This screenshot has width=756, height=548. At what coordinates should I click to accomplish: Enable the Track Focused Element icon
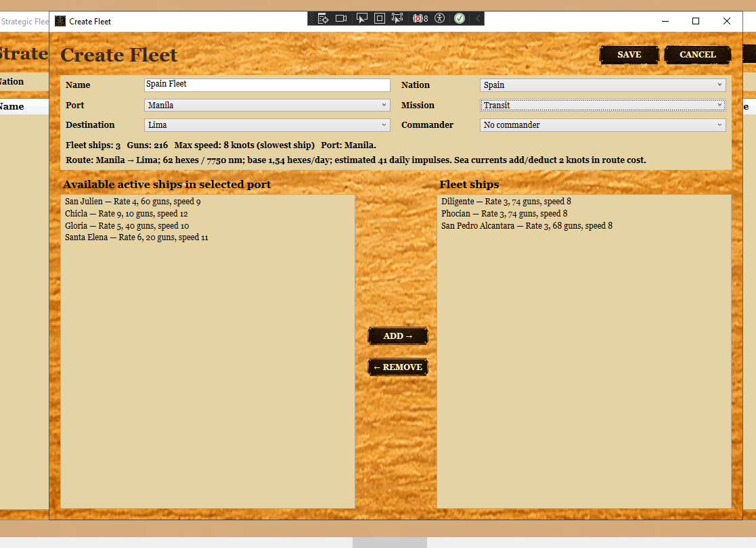(x=397, y=18)
